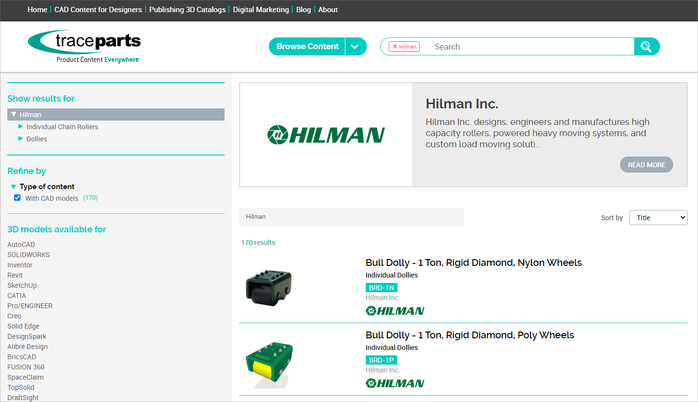Filter 3D models by SOLIDWORKS
Image resolution: width=698 pixels, height=402 pixels.
28,255
